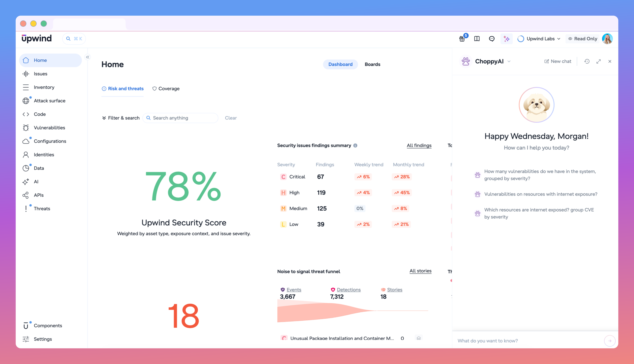Image resolution: width=634 pixels, height=364 pixels.
Task: Click the High weekly trend 4% badge
Action: (363, 193)
